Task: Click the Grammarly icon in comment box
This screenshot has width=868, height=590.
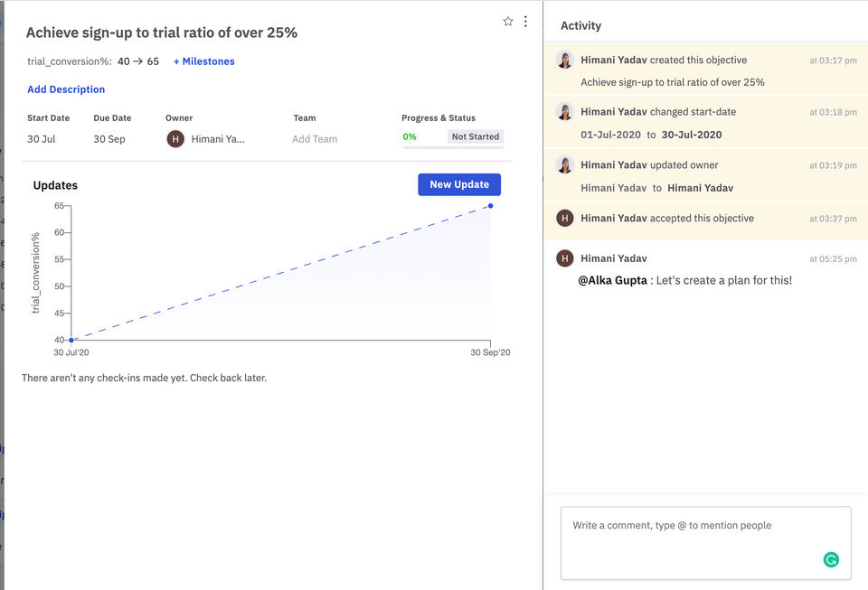Action: (831, 560)
